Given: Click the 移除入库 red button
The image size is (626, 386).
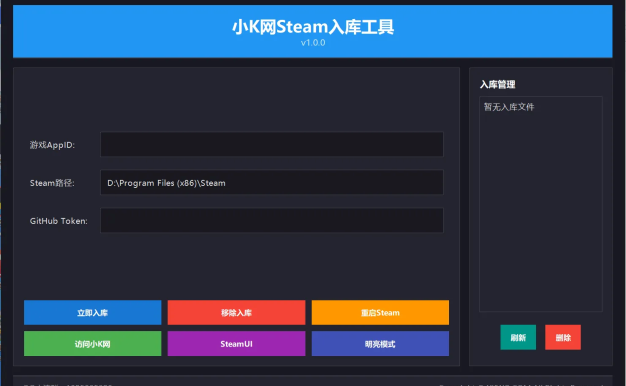Looking at the screenshot, I should (x=236, y=313).
